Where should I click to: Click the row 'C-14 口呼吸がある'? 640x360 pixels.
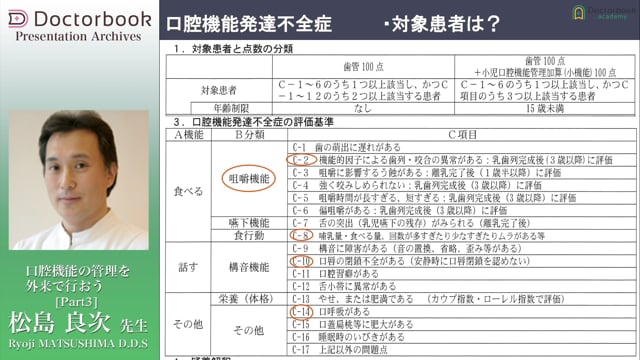click(x=462, y=312)
